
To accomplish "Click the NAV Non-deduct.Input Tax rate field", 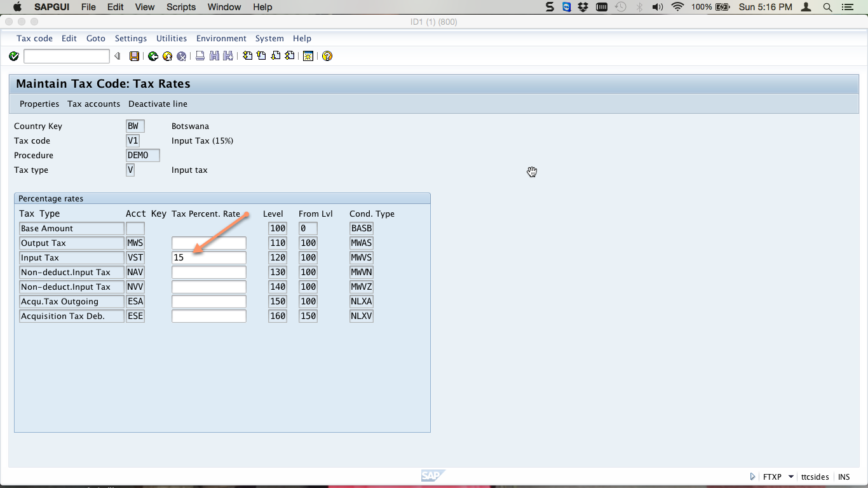I will coord(208,272).
